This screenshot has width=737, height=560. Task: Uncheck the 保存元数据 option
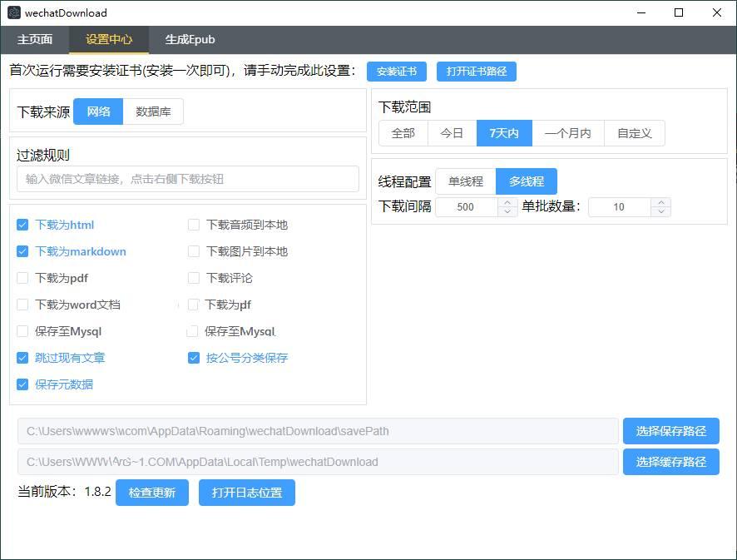[22, 384]
